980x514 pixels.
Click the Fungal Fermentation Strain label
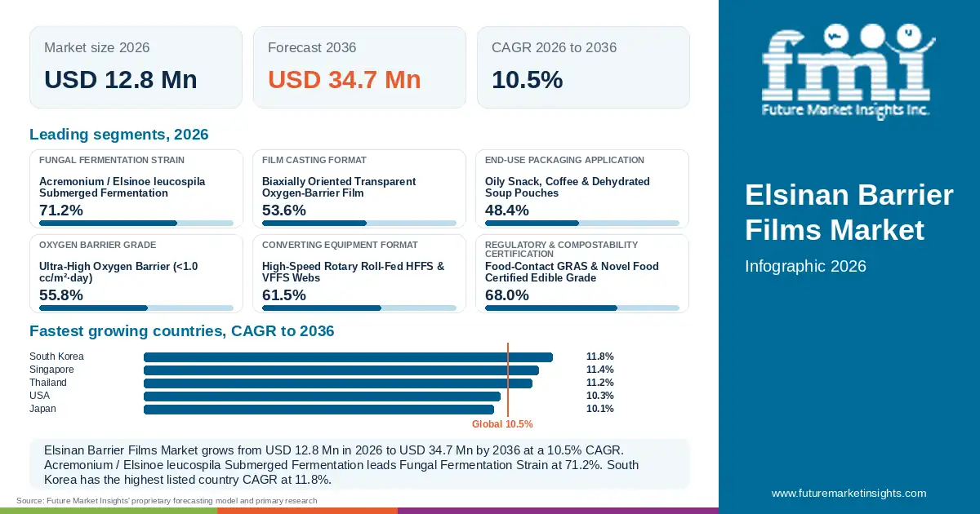point(112,160)
